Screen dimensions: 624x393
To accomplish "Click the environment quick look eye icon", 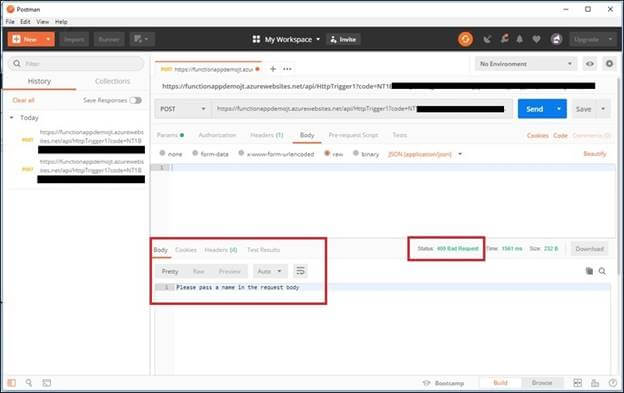I will [x=590, y=64].
